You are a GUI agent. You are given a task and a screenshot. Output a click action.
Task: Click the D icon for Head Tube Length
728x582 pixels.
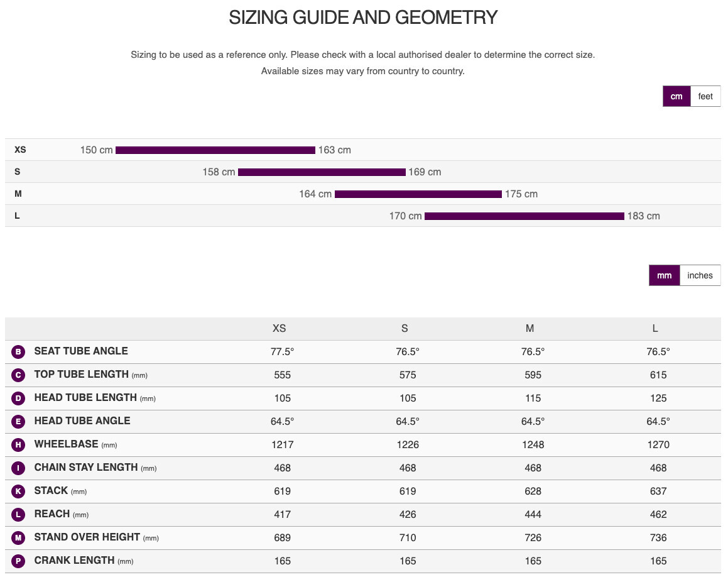click(x=18, y=398)
